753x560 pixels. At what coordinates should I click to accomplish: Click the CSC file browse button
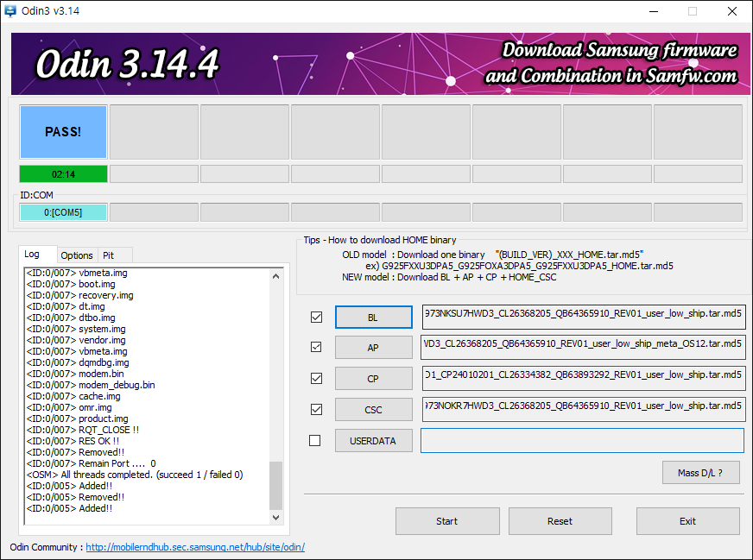click(374, 410)
